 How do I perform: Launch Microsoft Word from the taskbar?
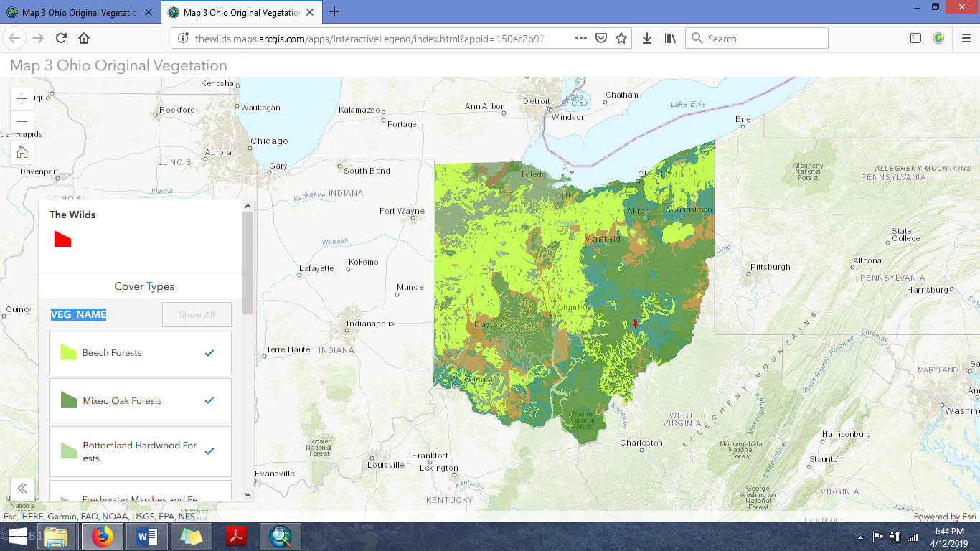pos(146,536)
